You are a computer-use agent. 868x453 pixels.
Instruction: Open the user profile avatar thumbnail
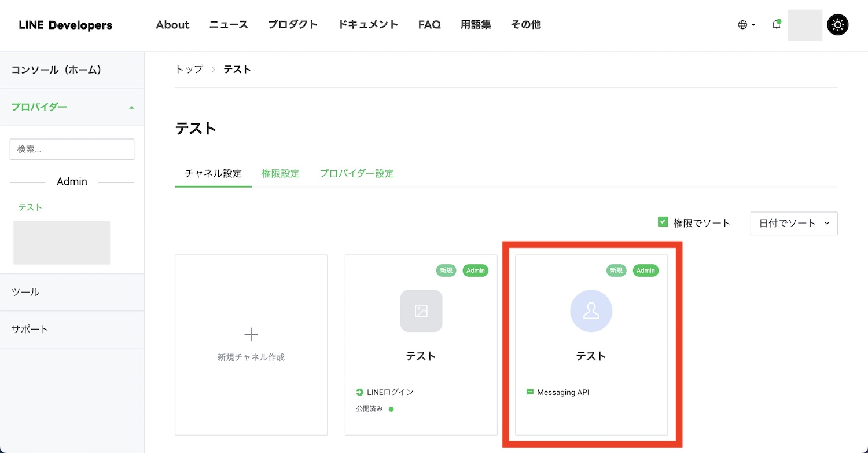805,25
